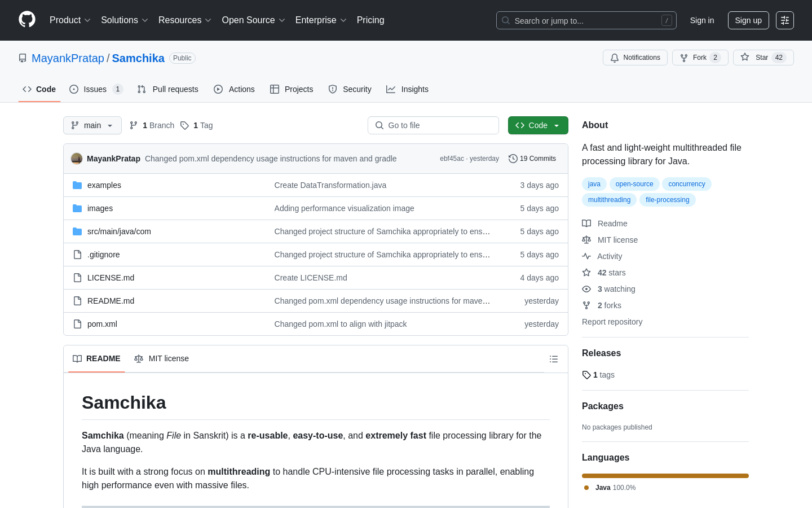Open the Product navigation dropdown
The image size is (812, 508).
pyautogui.click(x=70, y=20)
